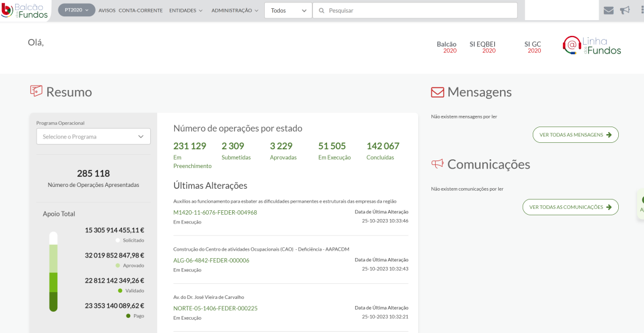Click amount 32 019 852 847,98 €
The height and width of the screenshot is (333, 644).
(x=114, y=256)
